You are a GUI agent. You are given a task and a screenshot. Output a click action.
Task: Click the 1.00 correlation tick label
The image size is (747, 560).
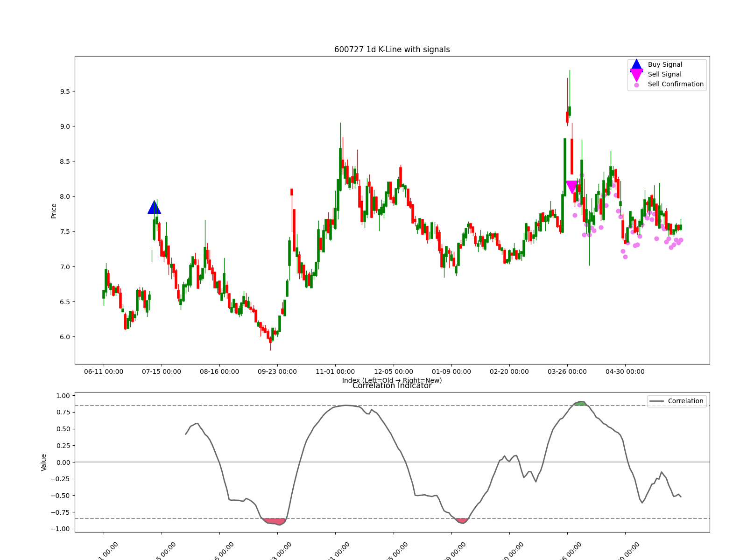point(63,396)
